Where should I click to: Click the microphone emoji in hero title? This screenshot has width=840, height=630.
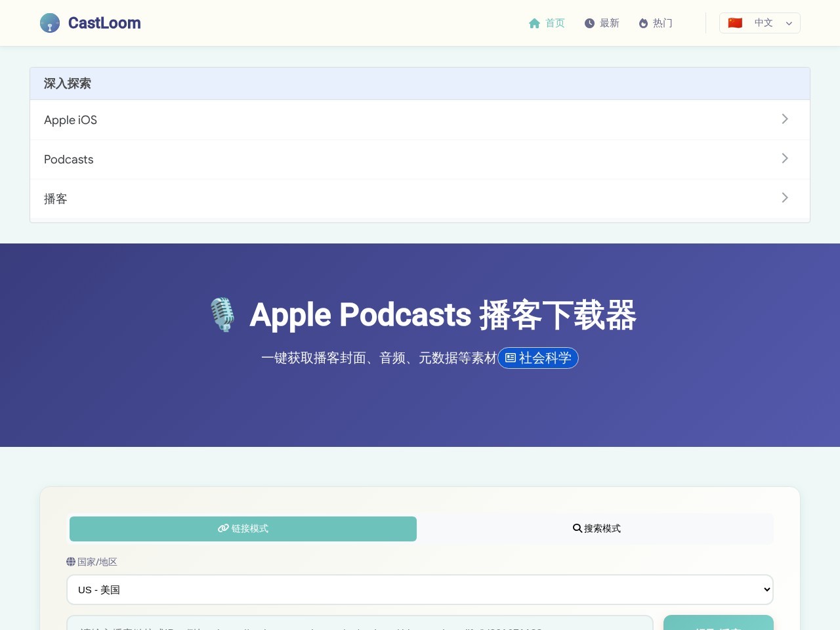pos(222,314)
